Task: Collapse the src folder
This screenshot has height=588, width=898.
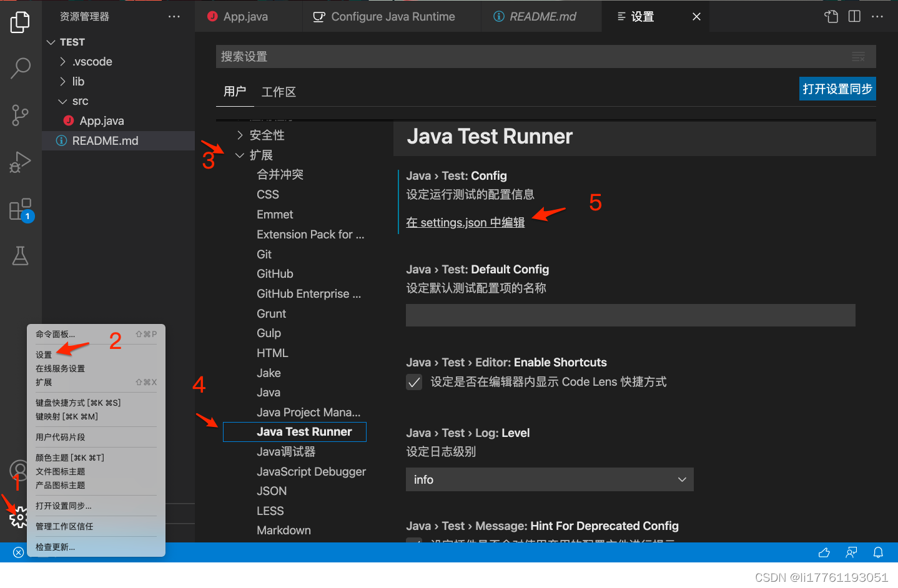Action: [62, 101]
